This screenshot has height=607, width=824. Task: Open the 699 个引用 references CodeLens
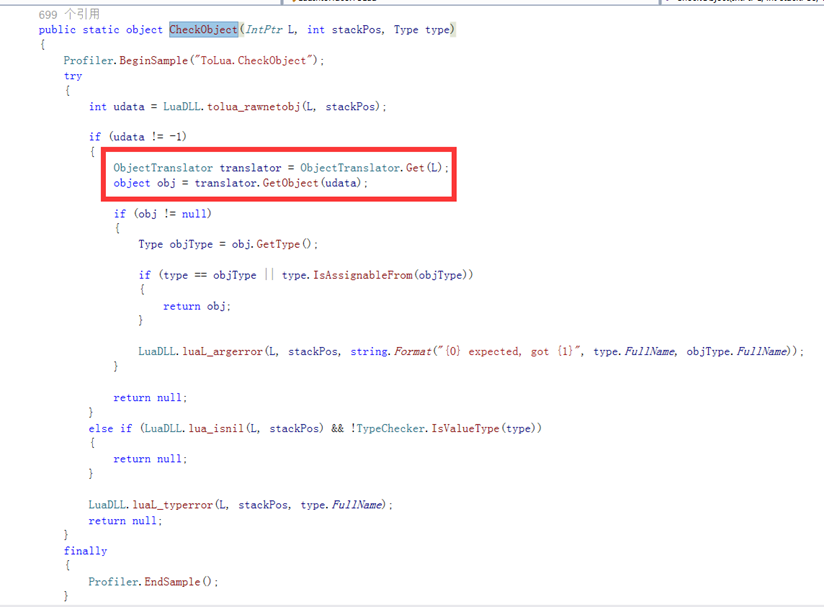tap(68, 14)
